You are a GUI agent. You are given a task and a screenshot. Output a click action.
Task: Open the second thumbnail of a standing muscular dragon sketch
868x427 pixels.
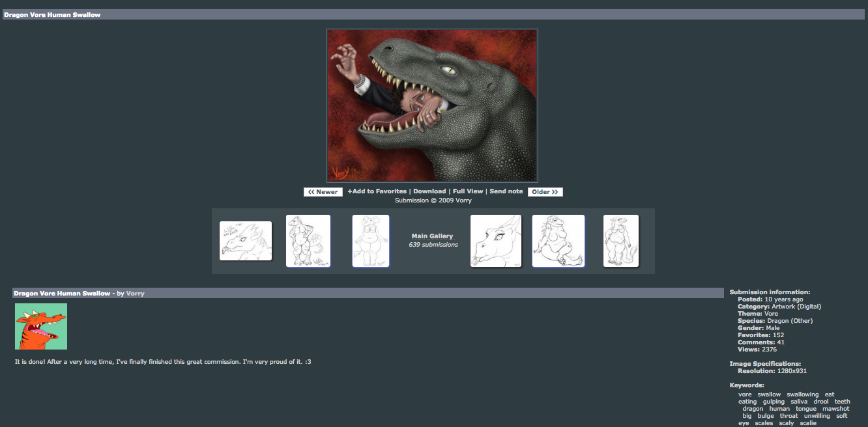click(x=308, y=241)
